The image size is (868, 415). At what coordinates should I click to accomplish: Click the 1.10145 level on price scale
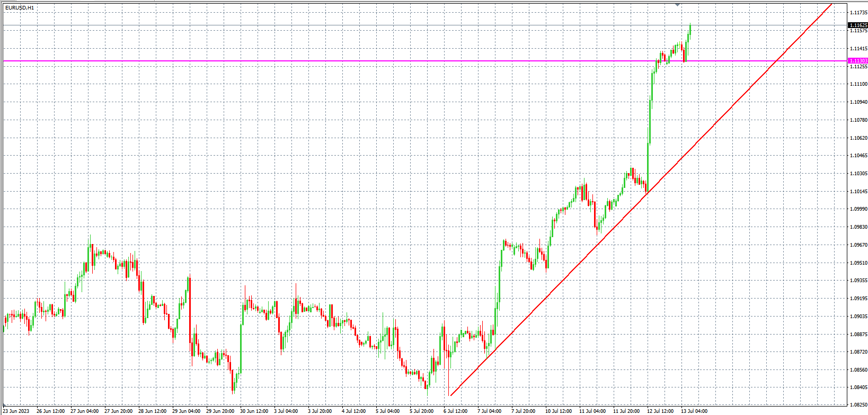point(858,192)
